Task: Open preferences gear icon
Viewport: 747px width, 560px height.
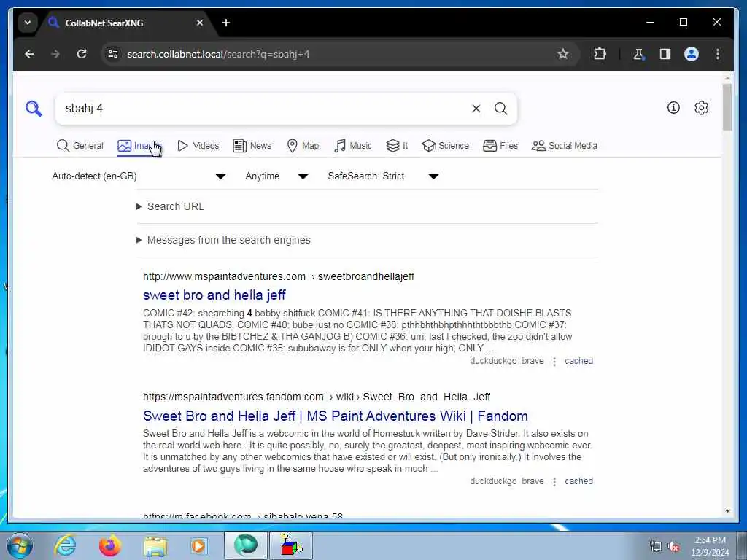Action: [701, 108]
